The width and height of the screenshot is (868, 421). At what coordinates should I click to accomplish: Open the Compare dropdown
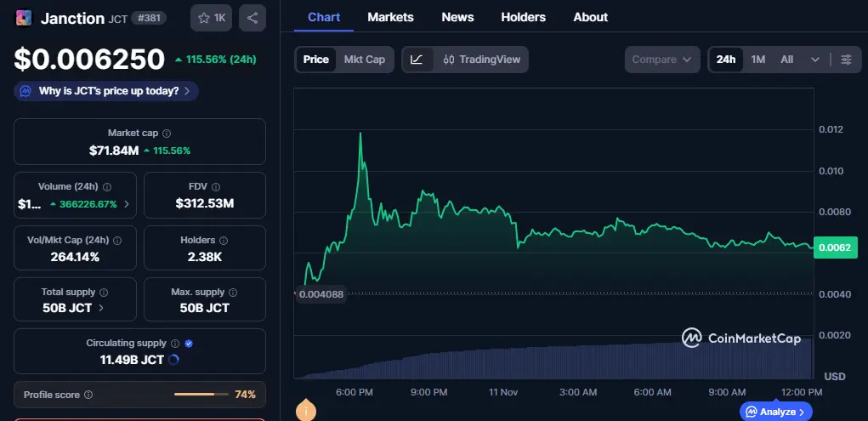tap(662, 60)
